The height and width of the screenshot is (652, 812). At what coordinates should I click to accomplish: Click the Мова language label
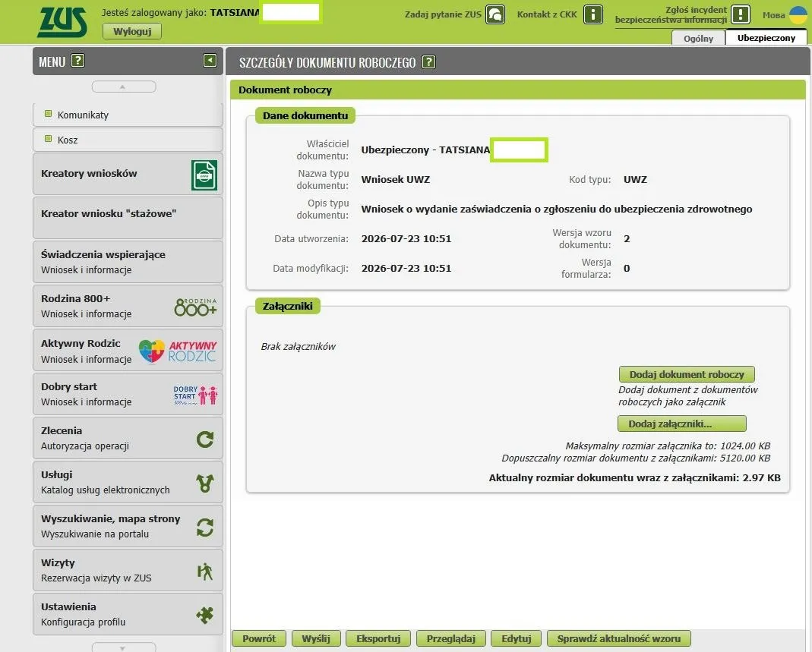(774, 15)
